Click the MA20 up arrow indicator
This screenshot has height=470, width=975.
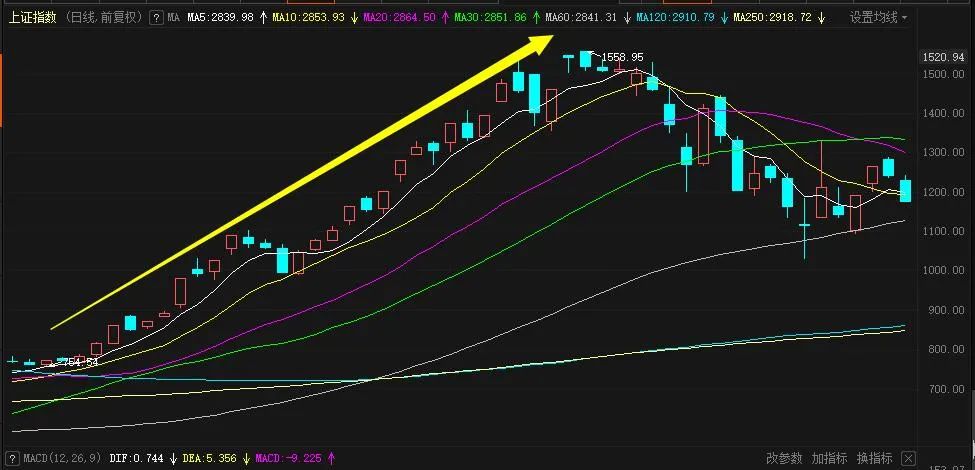[444, 17]
